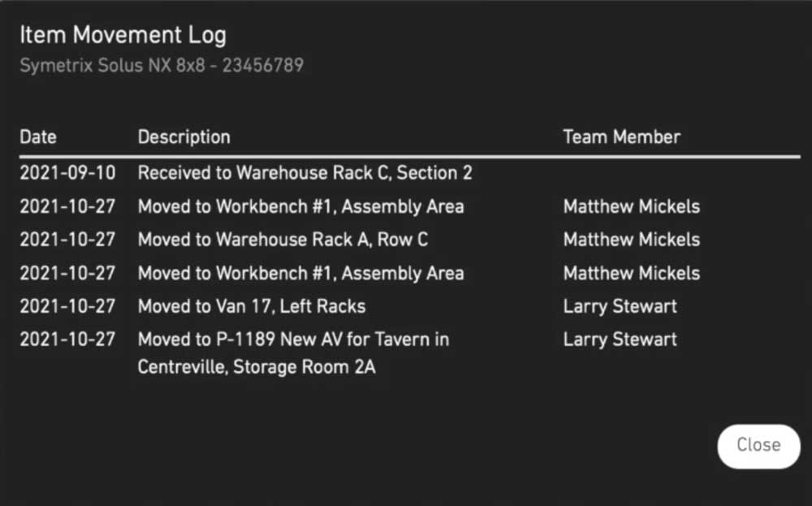The width and height of the screenshot is (812, 506).
Task: Click Larry Stewart in the Van 17 row
Action: tap(620, 306)
